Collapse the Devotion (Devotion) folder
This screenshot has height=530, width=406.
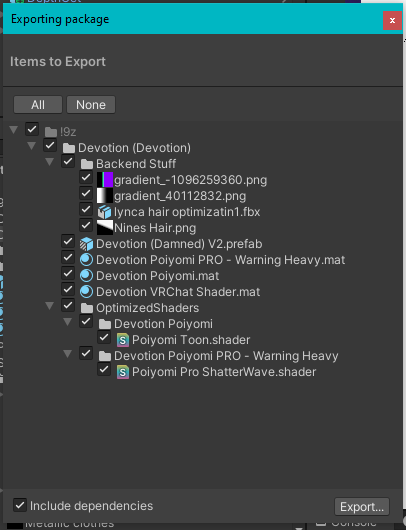(x=32, y=146)
